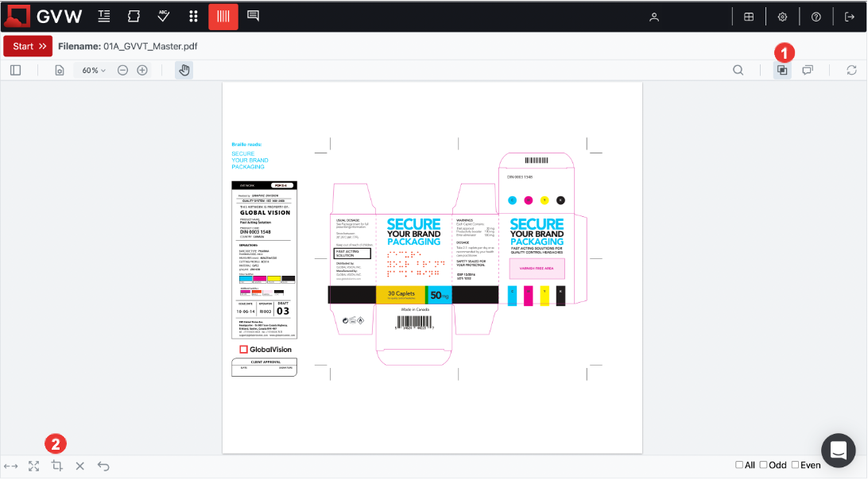Open the chat support bubble
The image size is (868, 480).
pos(837,450)
